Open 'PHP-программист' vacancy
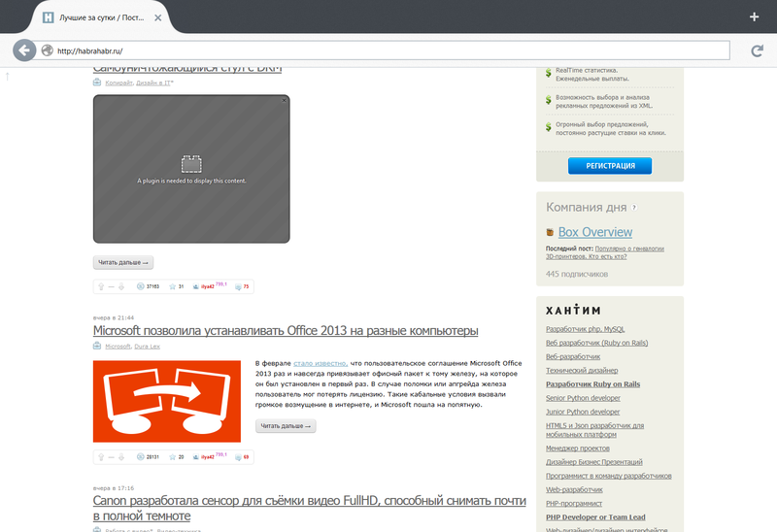Image resolution: width=777 pixels, height=532 pixels. point(574,504)
